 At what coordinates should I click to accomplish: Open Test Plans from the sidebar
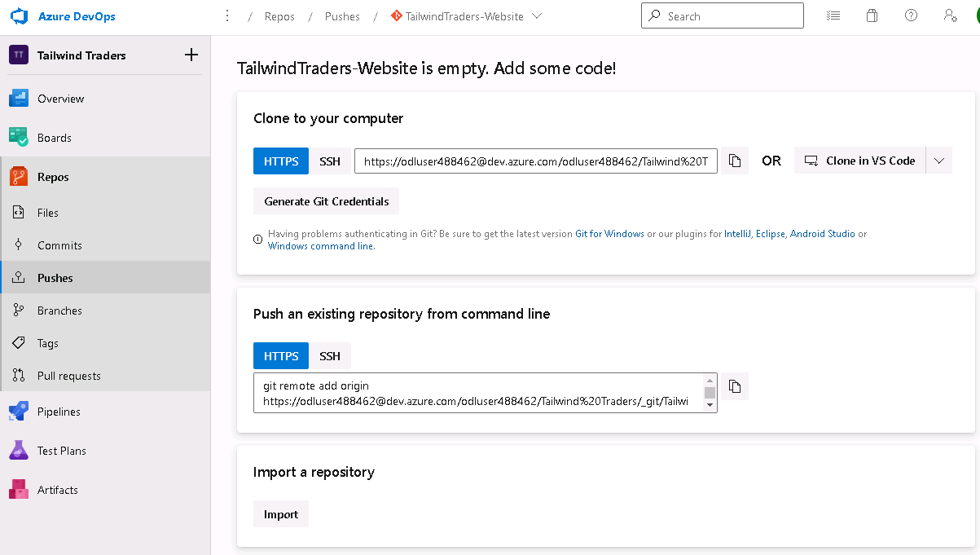18,450
